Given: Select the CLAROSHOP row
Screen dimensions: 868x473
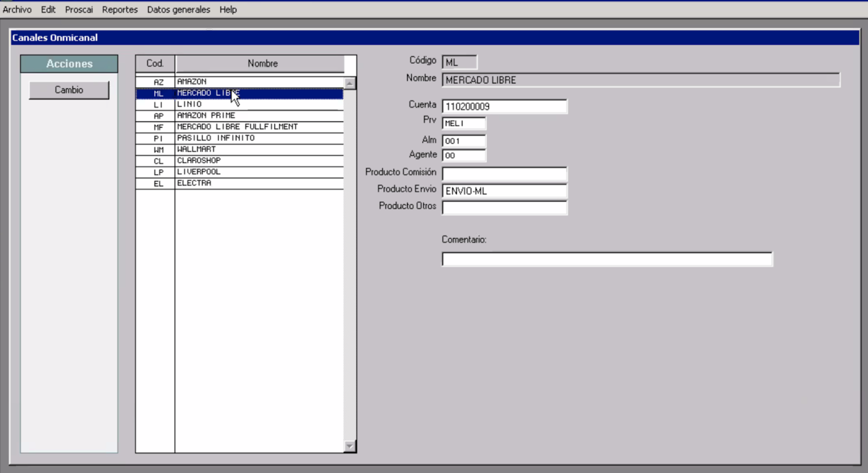Looking at the screenshot, I should pos(240,161).
